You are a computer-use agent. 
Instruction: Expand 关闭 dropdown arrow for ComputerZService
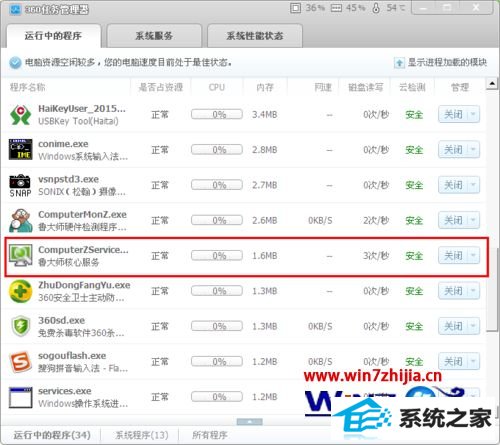[474, 256]
